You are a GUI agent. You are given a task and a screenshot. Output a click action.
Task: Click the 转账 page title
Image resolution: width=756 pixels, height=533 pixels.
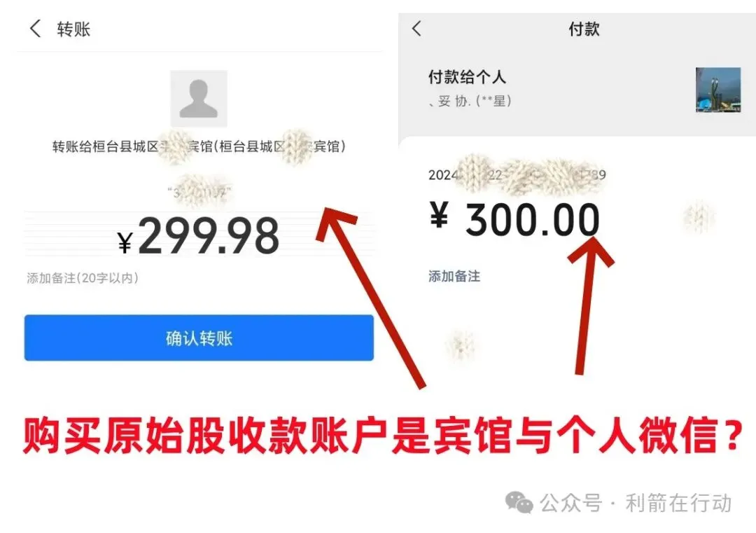pyautogui.click(x=73, y=29)
